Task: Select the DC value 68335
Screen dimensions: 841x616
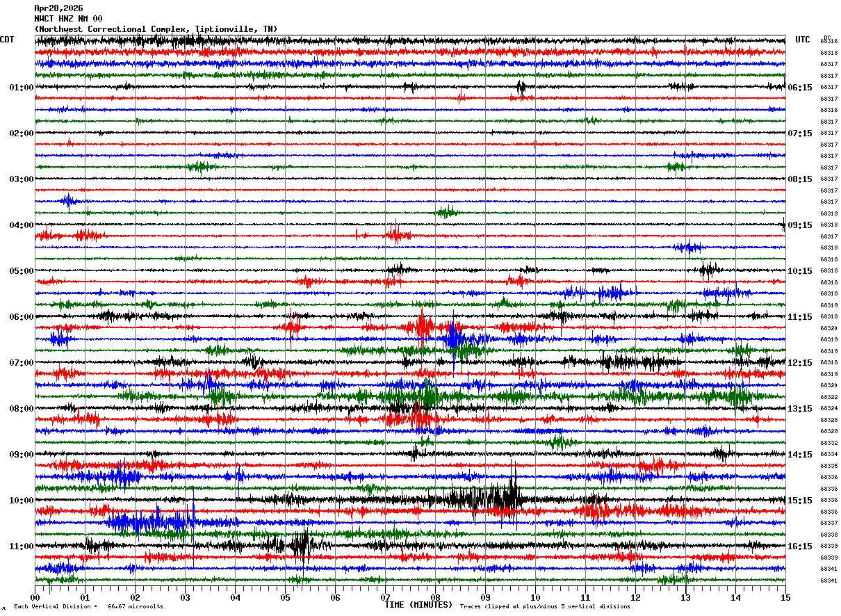Action: click(828, 466)
